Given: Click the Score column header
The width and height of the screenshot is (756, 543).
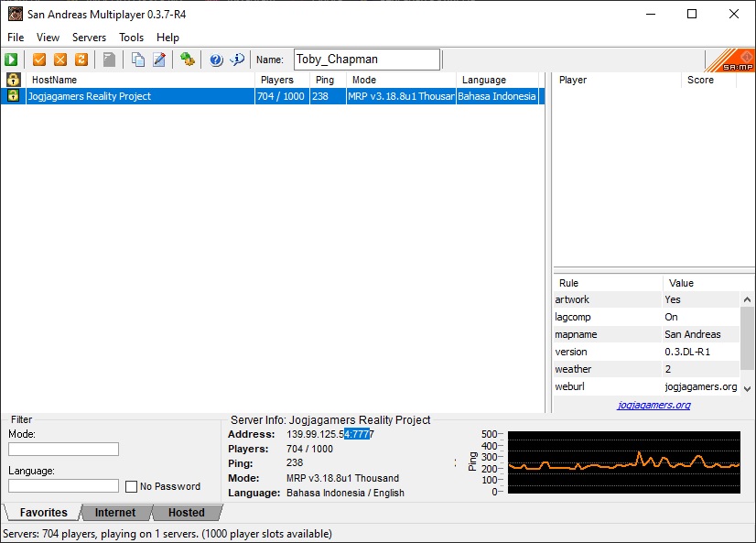Looking at the screenshot, I should pyautogui.click(x=708, y=80).
